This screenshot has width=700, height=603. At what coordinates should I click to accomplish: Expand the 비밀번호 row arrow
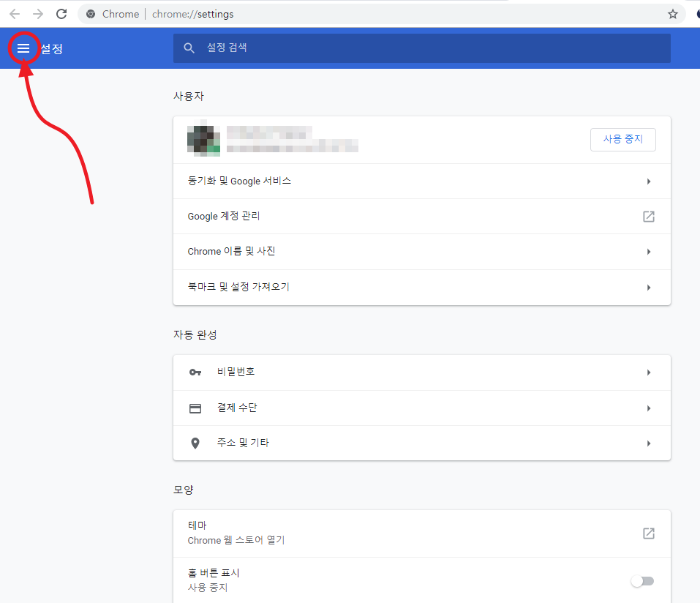tap(649, 372)
